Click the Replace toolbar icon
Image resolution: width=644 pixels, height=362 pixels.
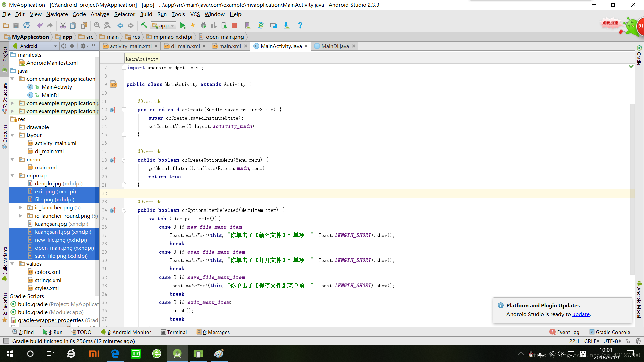pyautogui.click(x=107, y=25)
